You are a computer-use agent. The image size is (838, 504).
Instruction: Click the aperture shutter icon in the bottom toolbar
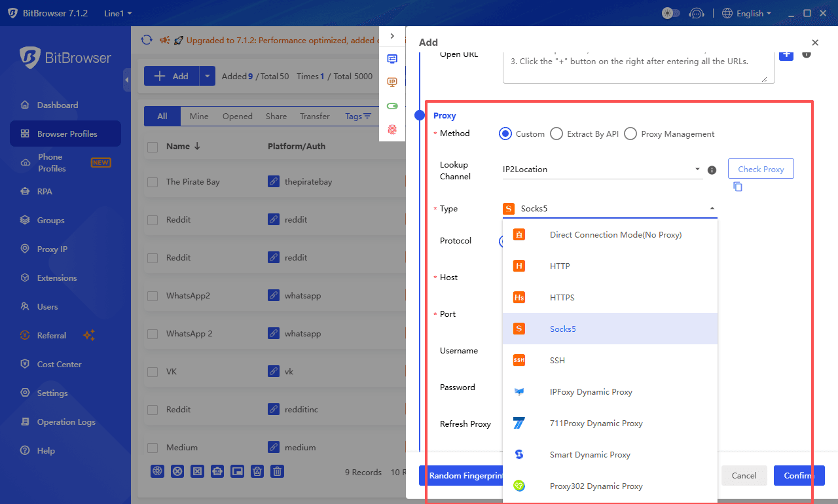(157, 471)
